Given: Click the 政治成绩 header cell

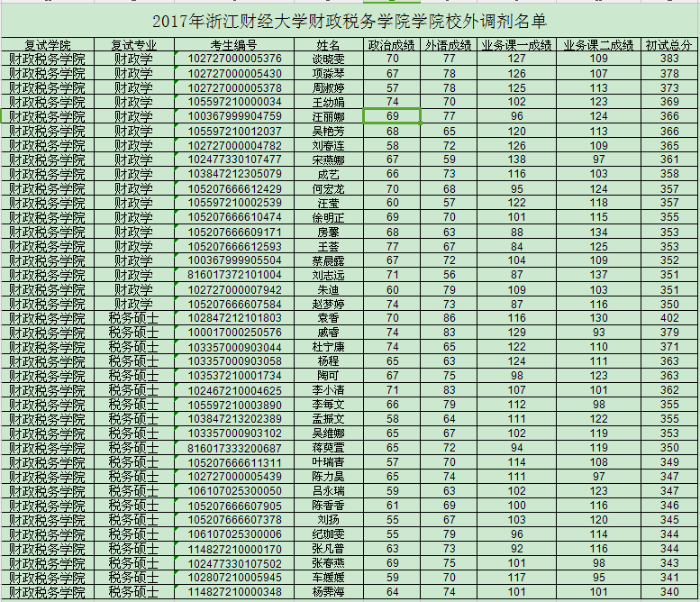Looking at the screenshot, I should [392, 45].
